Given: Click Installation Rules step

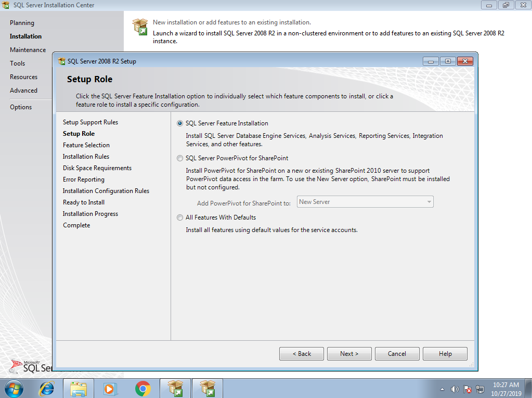Looking at the screenshot, I should coord(86,157).
